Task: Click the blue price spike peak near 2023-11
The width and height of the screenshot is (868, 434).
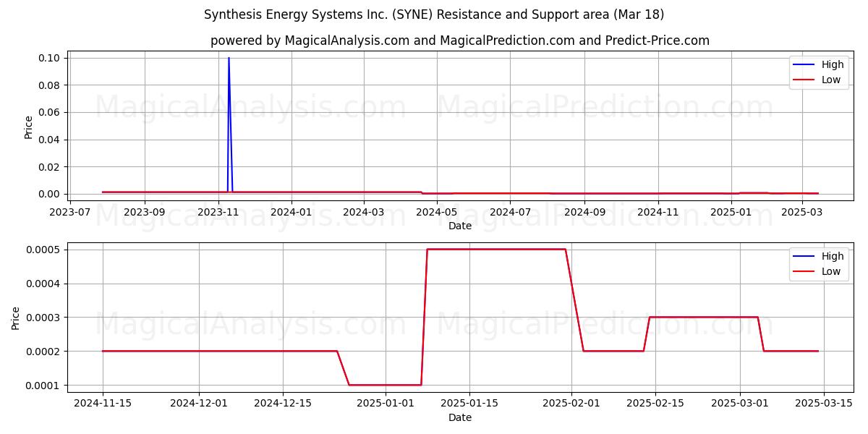Action: [x=229, y=58]
